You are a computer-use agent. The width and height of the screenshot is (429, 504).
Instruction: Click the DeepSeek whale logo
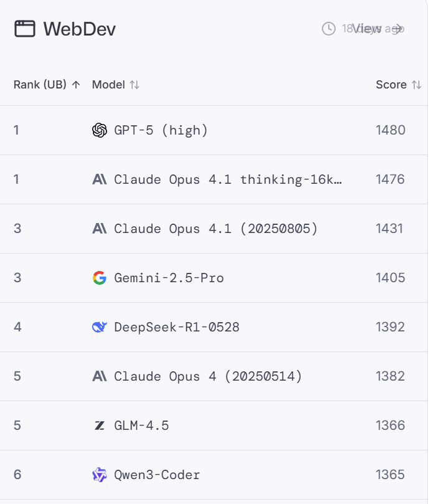(x=100, y=327)
